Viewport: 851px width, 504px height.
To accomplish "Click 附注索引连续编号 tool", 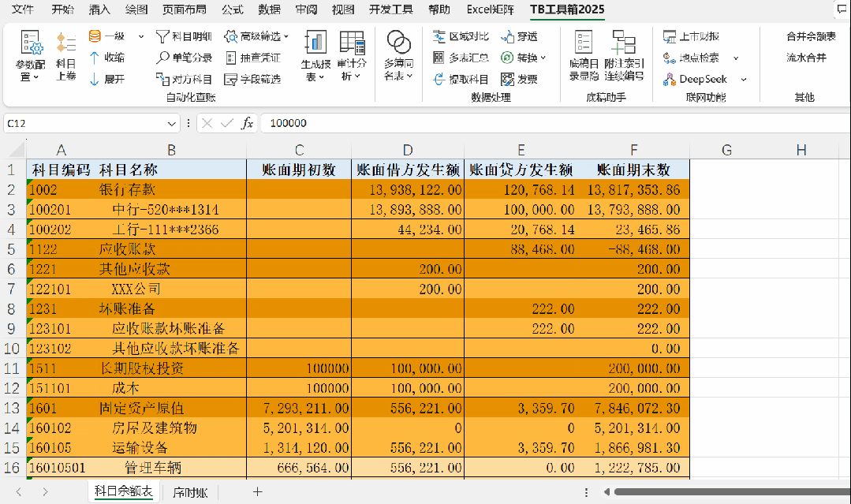I will tap(624, 56).
